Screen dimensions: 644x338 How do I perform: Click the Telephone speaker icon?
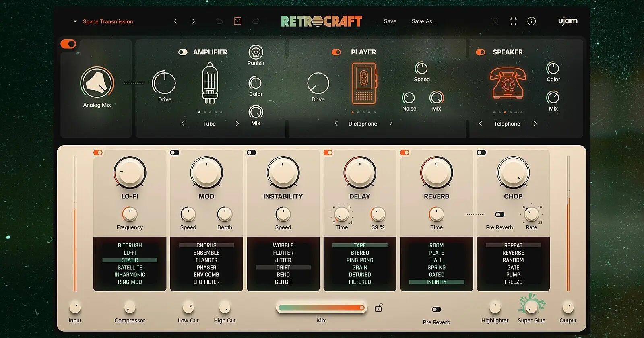point(508,83)
